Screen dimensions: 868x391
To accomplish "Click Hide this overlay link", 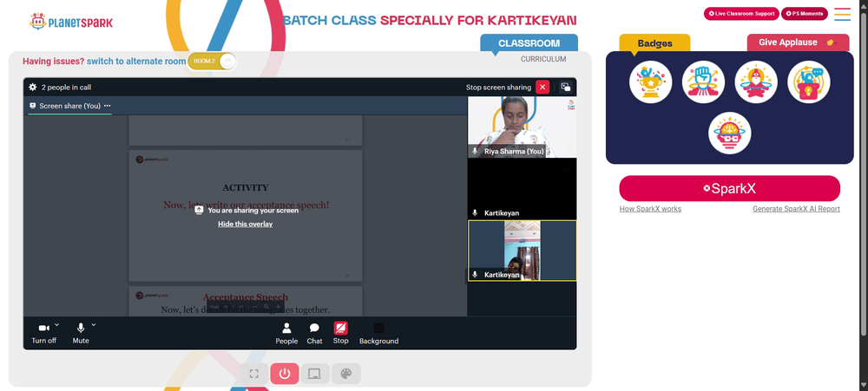I will (x=246, y=224).
